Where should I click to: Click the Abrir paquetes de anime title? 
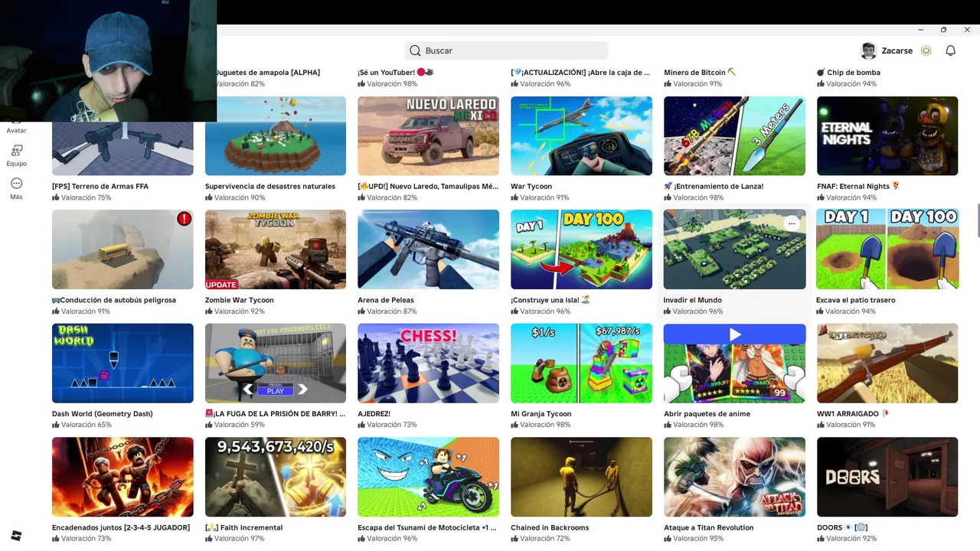point(707,414)
